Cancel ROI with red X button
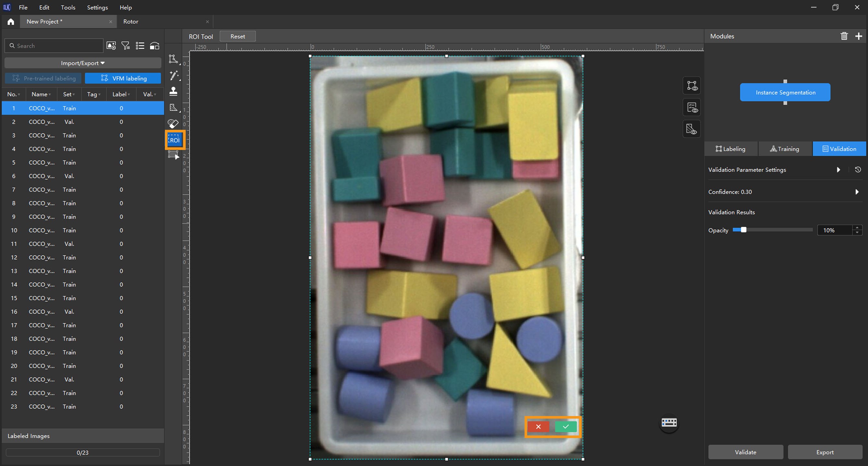The width and height of the screenshot is (868, 466). point(538,427)
